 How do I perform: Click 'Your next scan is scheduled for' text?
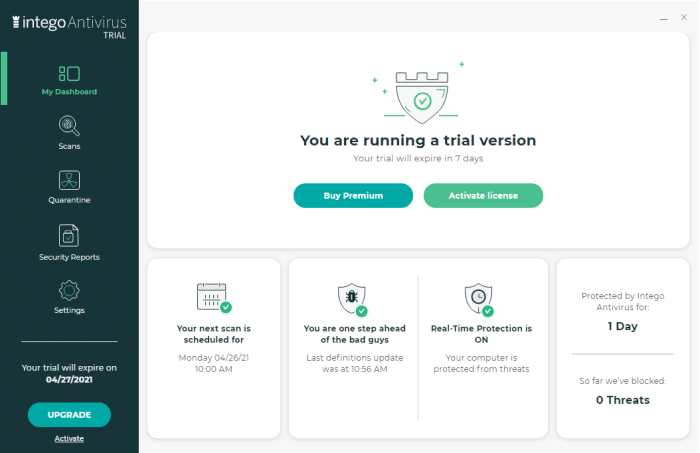tap(214, 334)
